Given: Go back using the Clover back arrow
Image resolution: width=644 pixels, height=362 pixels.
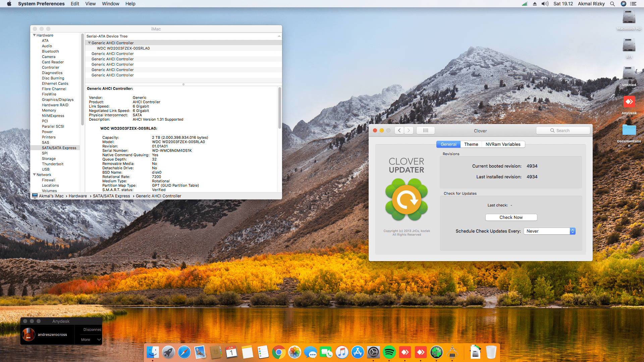Looking at the screenshot, I should point(399,131).
